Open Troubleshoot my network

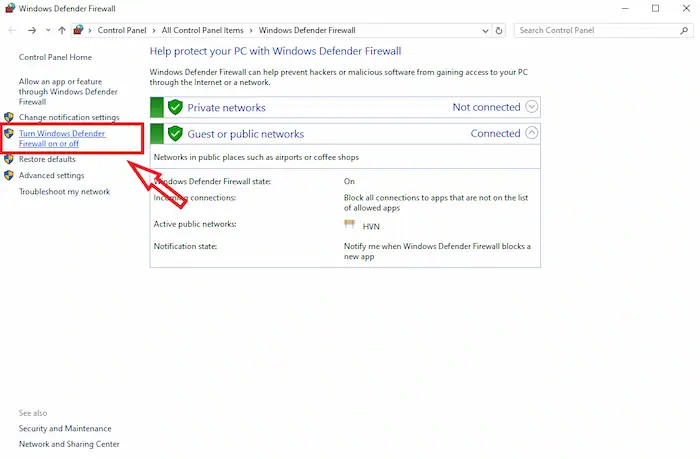64,192
